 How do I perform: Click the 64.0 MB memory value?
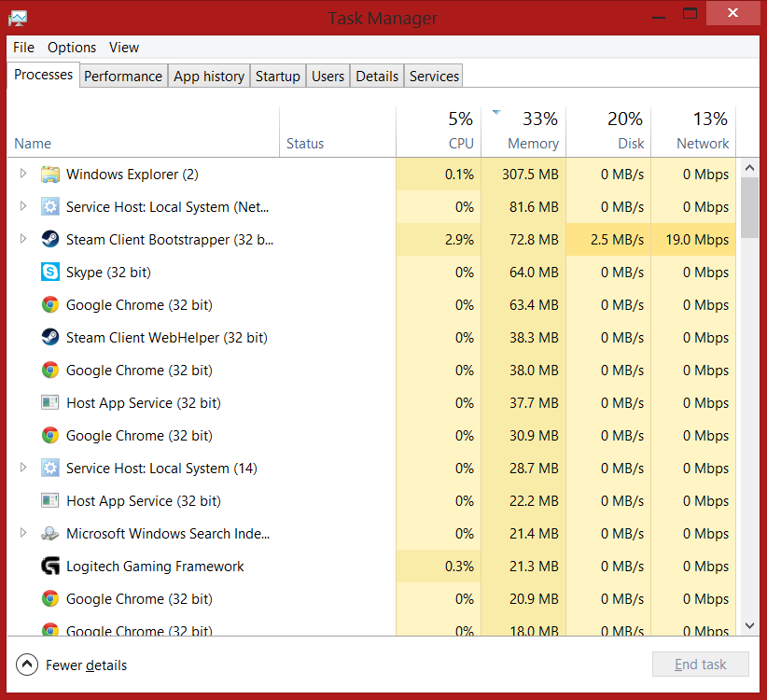[534, 273]
